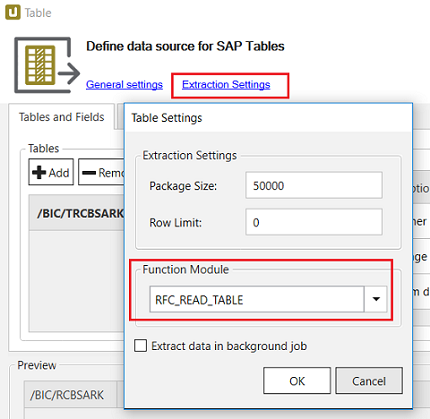The height and width of the screenshot is (419, 430).
Task: Switch to Tables and Fields tab
Action: pyautogui.click(x=62, y=117)
